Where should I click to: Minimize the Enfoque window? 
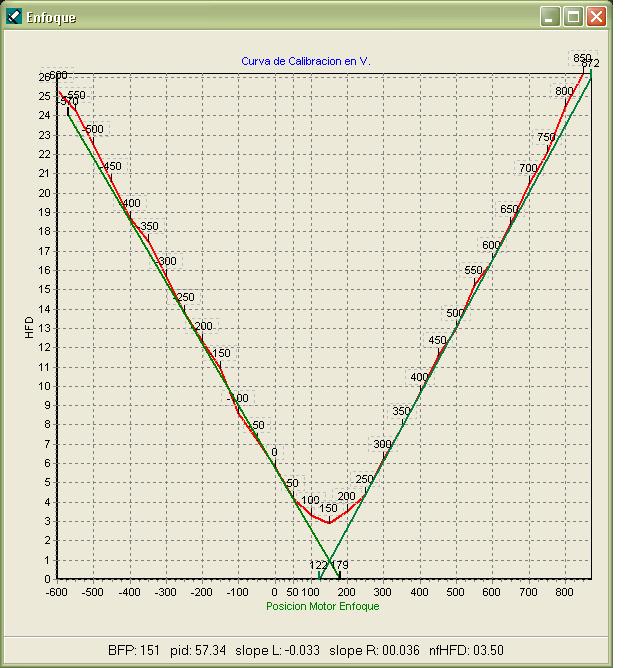[551, 17]
